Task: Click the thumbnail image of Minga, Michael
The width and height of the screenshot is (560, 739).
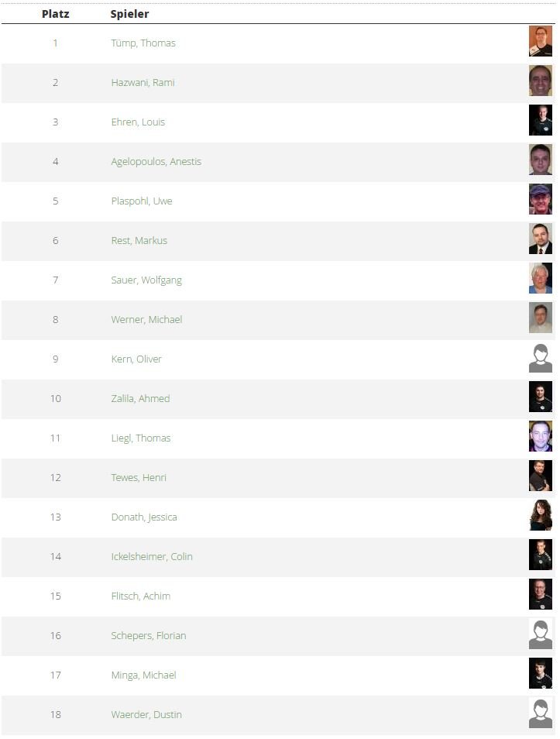Action: point(540,674)
